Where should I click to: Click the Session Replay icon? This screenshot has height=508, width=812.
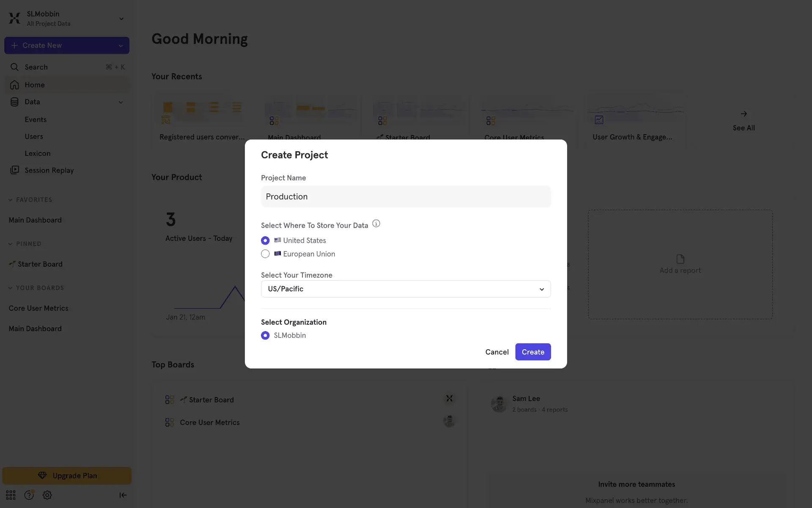point(14,170)
